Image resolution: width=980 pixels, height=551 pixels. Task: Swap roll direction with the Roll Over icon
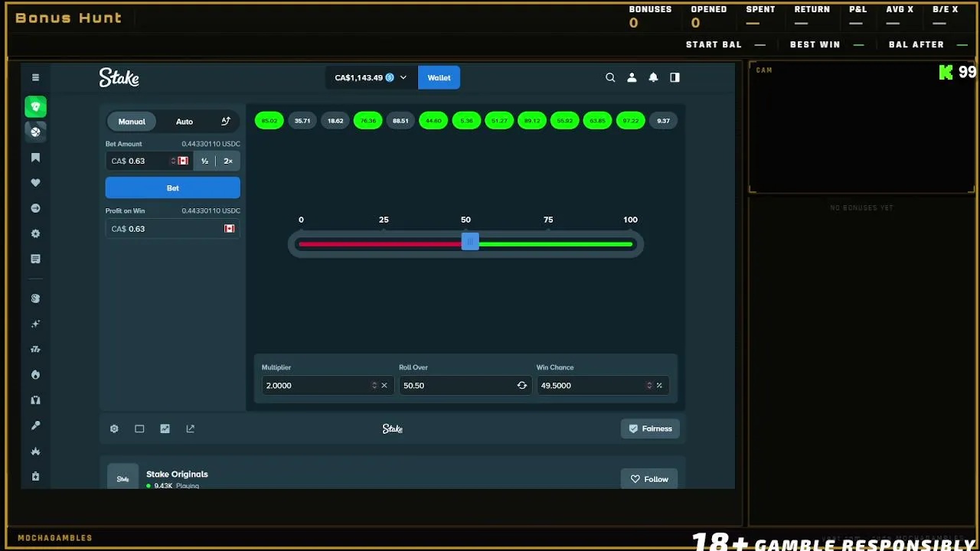pos(522,385)
